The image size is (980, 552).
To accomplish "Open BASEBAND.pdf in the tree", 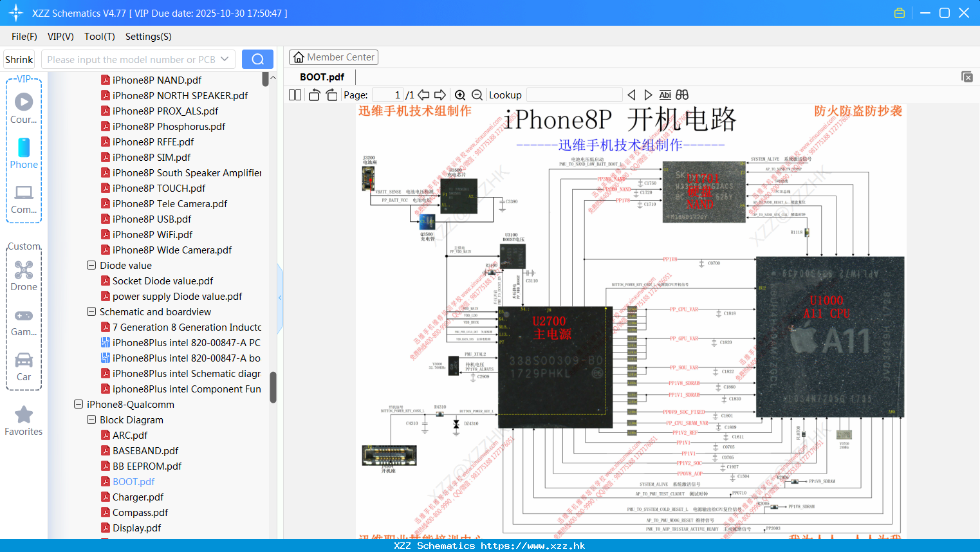I will [x=145, y=450].
